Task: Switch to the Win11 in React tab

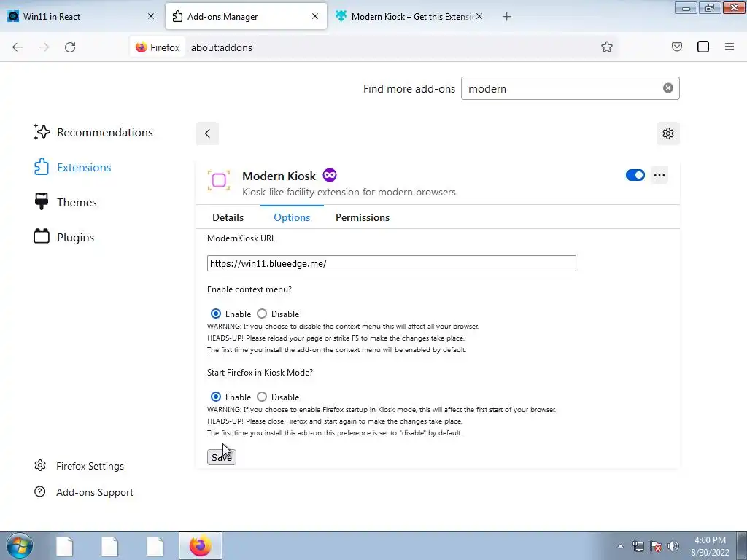Action: coord(81,16)
